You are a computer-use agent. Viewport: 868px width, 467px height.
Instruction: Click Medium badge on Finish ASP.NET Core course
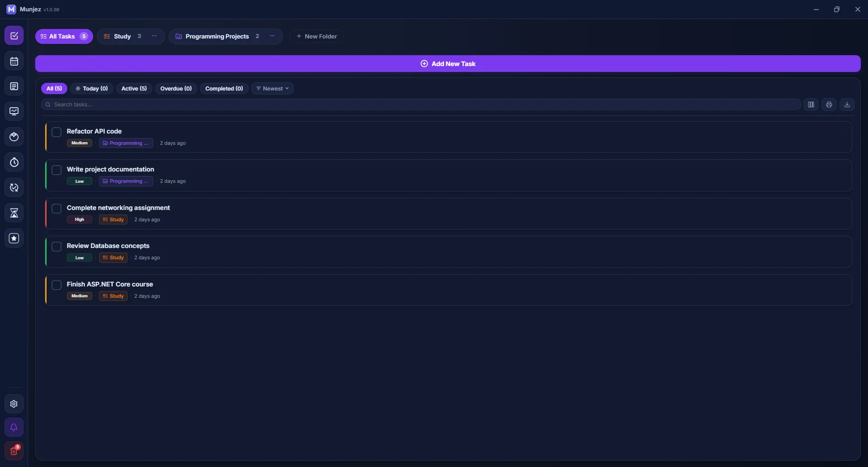(80, 296)
